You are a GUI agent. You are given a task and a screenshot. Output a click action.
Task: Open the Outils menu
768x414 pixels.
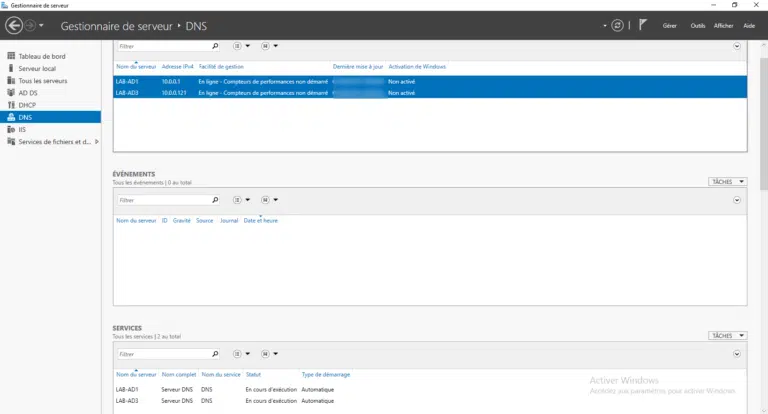point(697,25)
